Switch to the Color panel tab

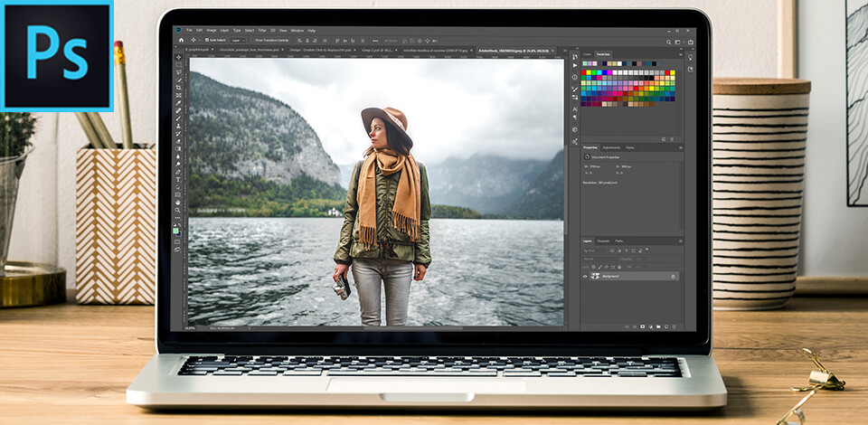588,54
